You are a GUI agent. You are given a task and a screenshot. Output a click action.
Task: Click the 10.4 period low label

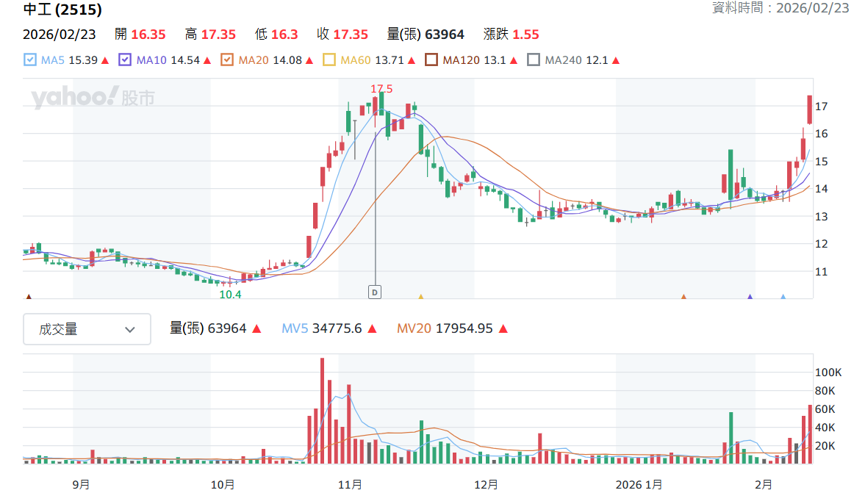230,295
